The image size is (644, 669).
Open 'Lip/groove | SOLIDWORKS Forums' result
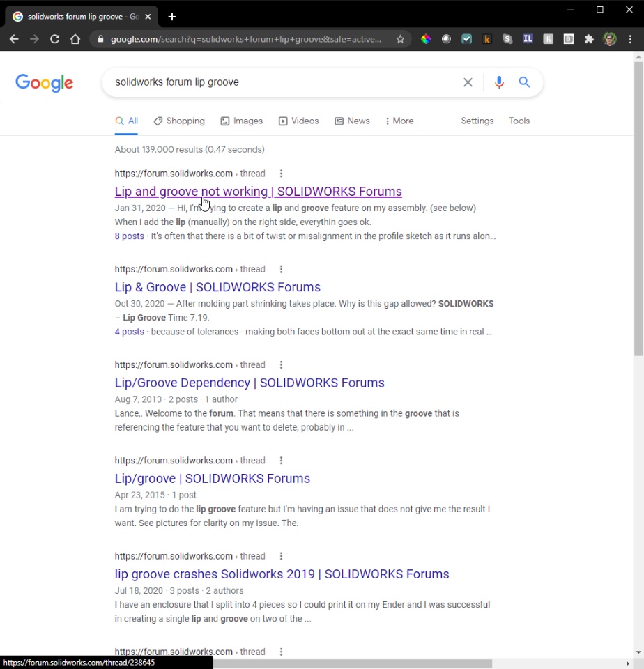click(x=212, y=478)
